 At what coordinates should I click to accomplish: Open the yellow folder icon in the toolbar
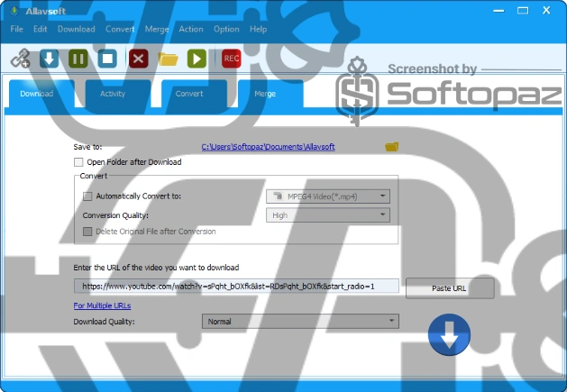tap(169, 59)
